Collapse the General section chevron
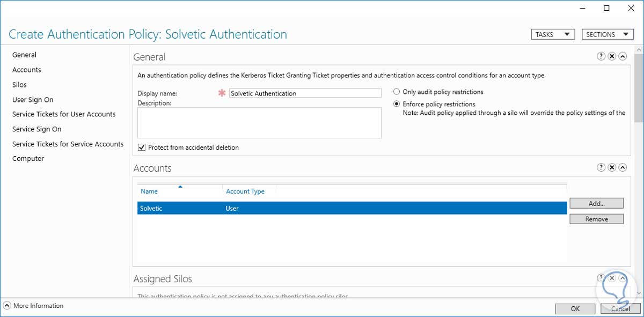This screenshot has height=317, width=644. pyautogui.click(x=623, y=56)
